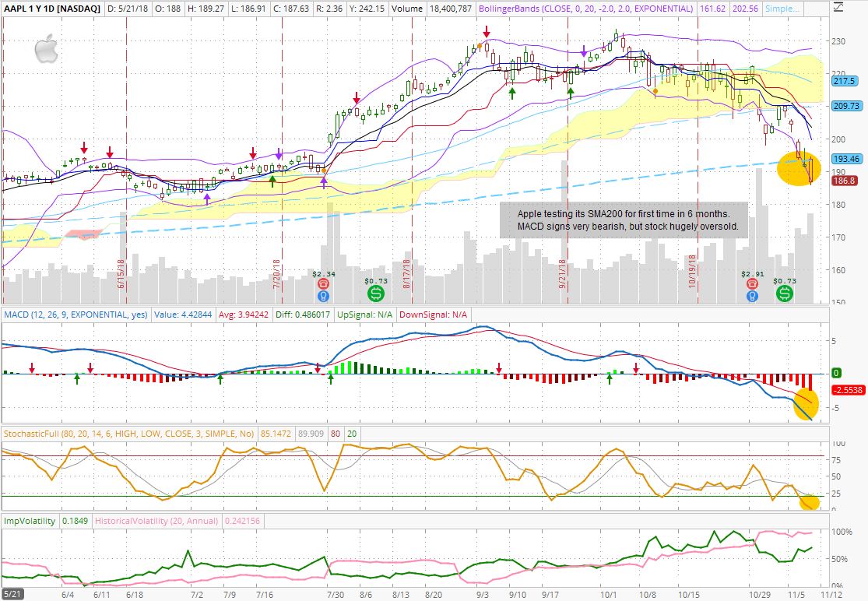Click the 6/15/18 expiration marker
Viewport: 868px width, 601px height.
click(121, 275)
